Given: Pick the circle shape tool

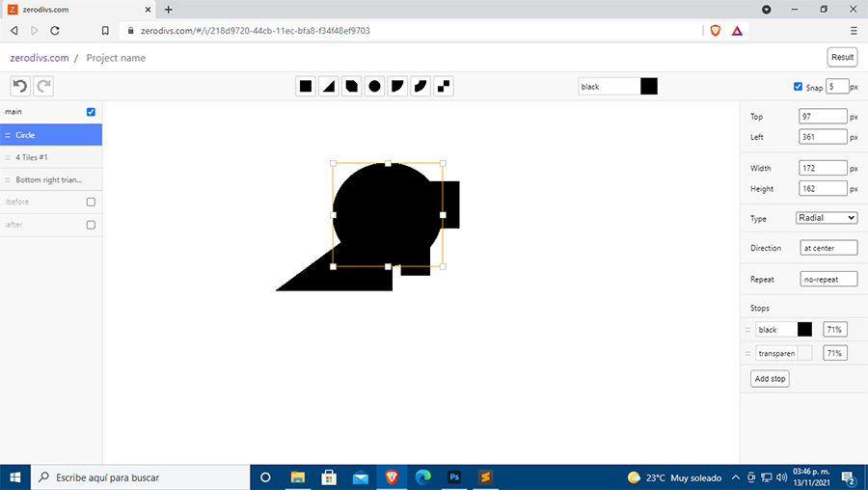Looking at the screenshot, I should point(374,87).
